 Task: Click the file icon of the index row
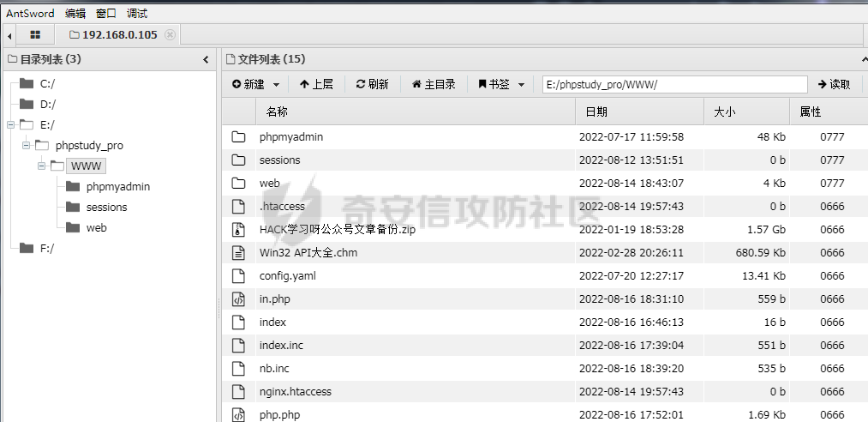(x=238, y=323)
